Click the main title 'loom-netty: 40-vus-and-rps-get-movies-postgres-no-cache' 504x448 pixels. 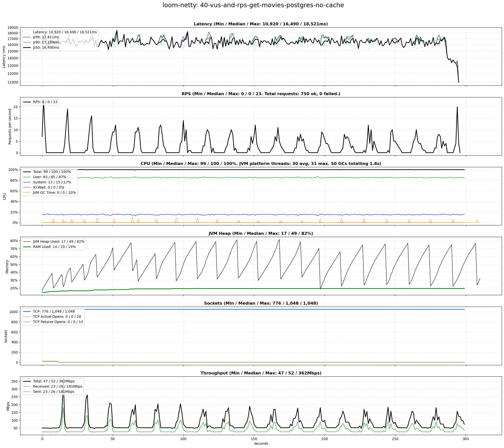pos(253,5)
